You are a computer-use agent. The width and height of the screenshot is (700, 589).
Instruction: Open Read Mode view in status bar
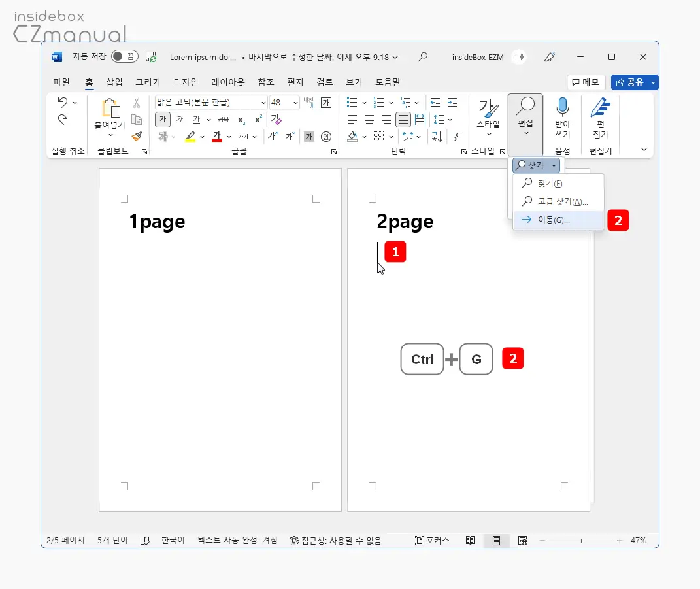coord(470,541)
